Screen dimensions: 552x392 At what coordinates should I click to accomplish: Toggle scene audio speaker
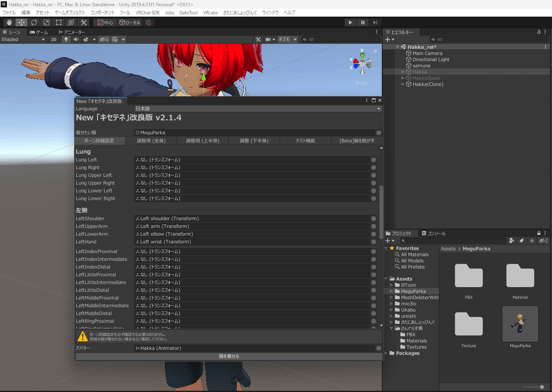75,40
